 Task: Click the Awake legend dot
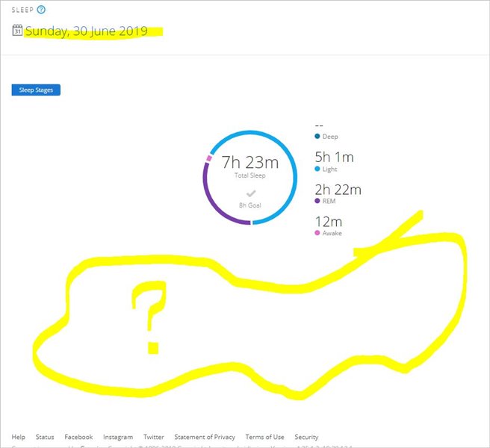317,234
